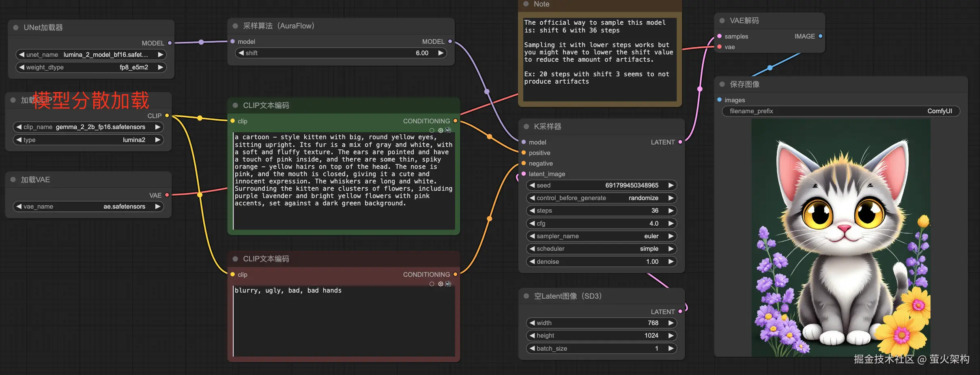
Task: Click the VAE output port on 加载VAE
Action: [x=167, y=195]
